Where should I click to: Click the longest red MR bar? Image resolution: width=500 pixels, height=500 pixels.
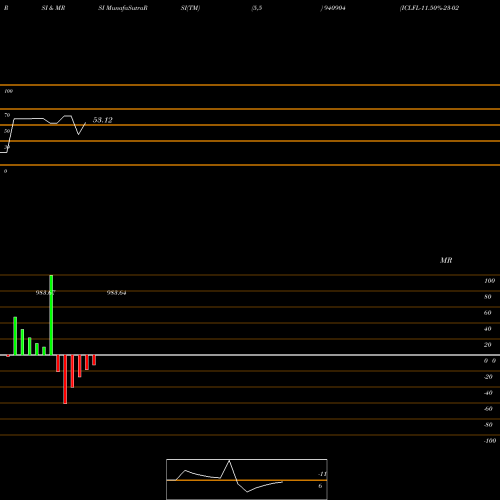click(x=65, y=379)
